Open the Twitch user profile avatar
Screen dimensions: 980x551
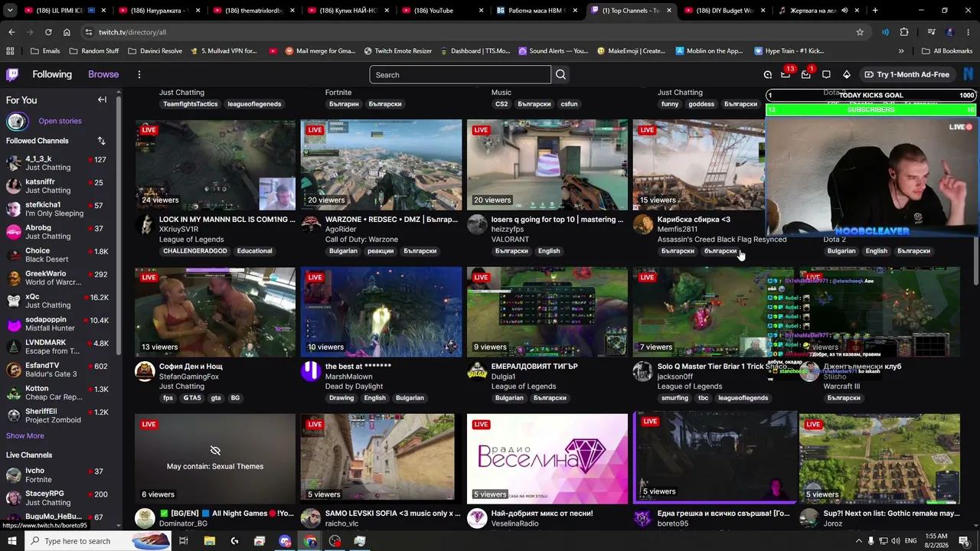pos(969,74)
